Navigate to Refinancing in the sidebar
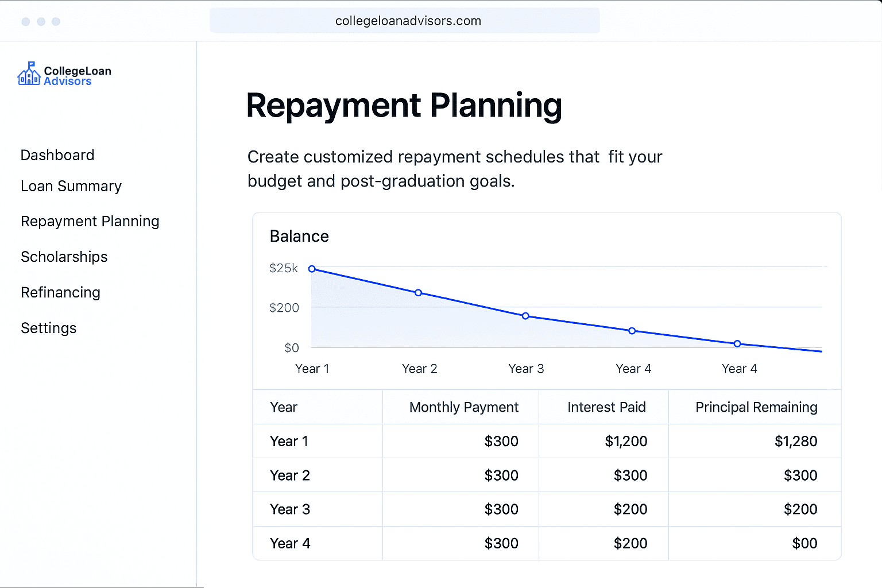Screen dimensions: 882x588 pos(61,292)
